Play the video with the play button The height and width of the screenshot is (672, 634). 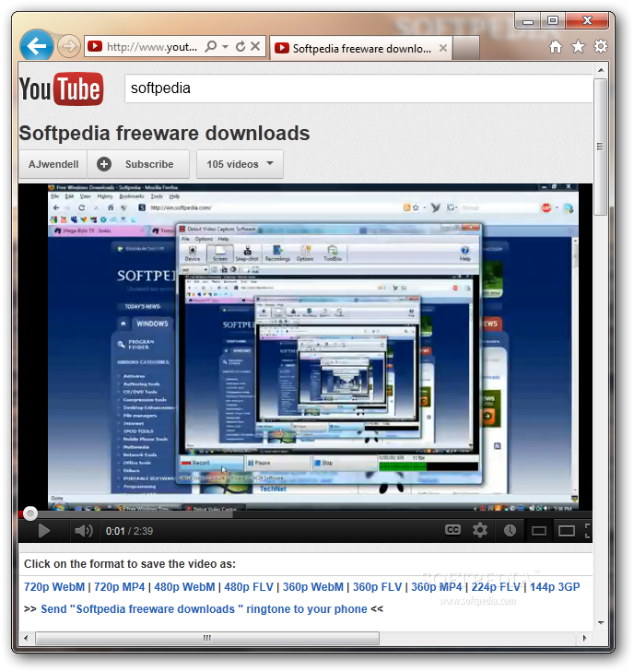coord(43,531)
